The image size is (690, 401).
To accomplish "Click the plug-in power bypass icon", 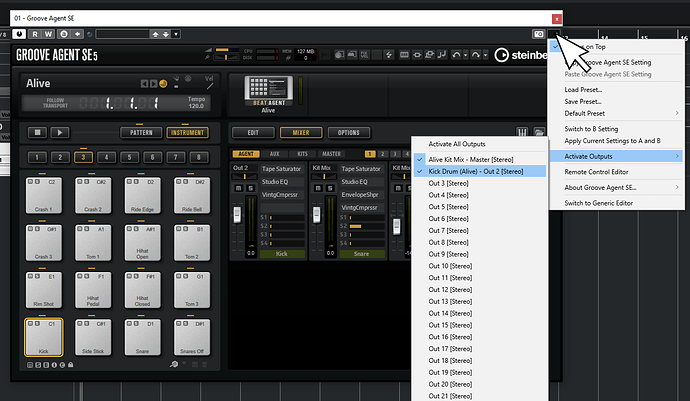I will coord(19,34).
